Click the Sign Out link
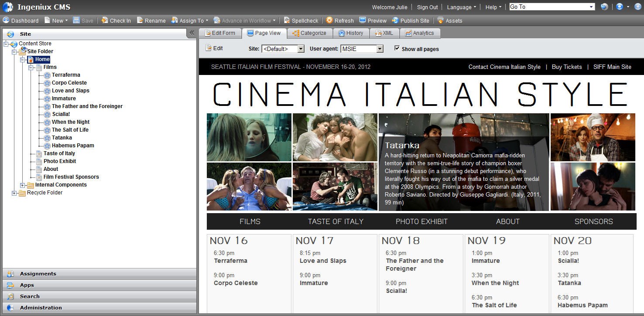This screenshot has width=644, height=316. (x=427, y=7)
